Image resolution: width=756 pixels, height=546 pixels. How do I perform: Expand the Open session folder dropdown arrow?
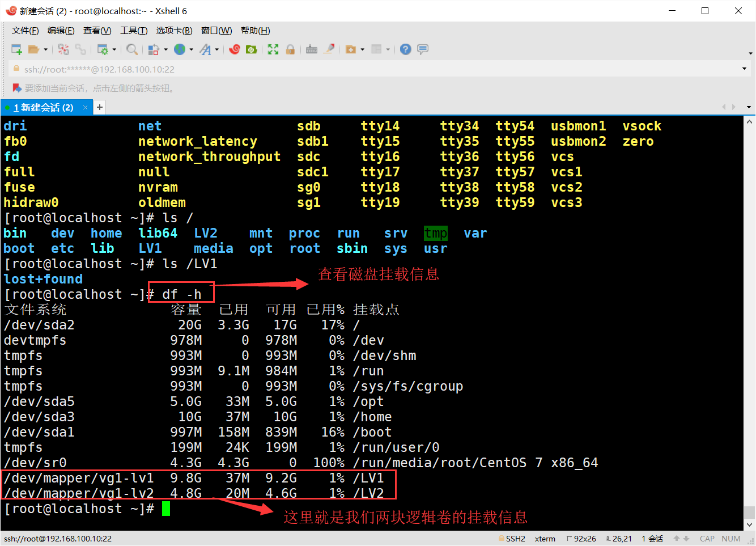click(45, 49)
